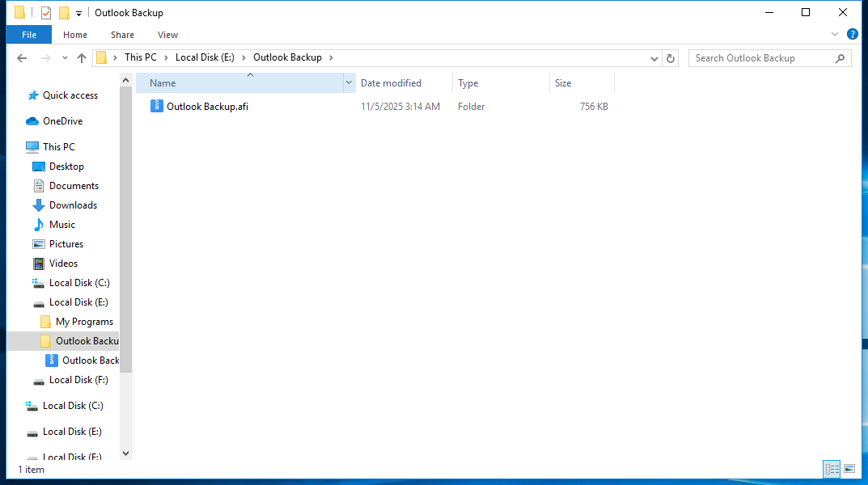The width and height of the screenshot is (868, 485).
Task: Expand the ribbon with the chevron
Action: click(835, 35)
